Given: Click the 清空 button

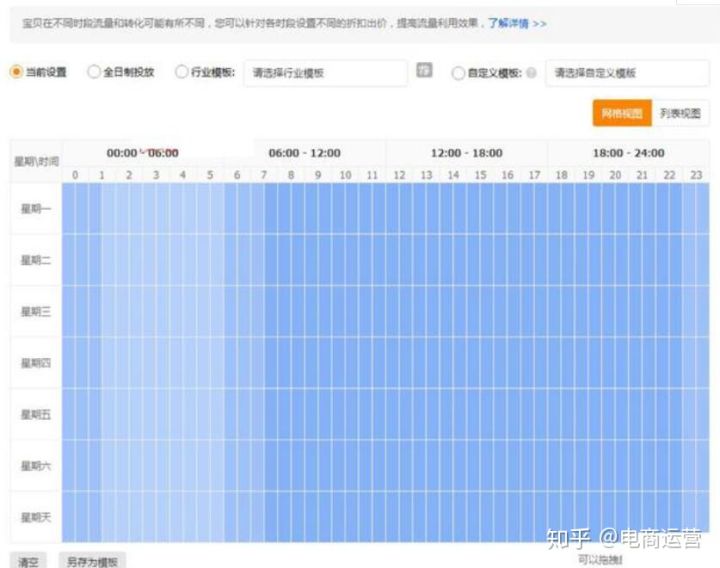Looking at the screenshot, I should (x=29, y=561).
